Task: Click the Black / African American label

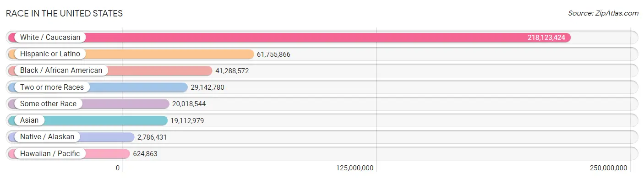Action: [61, 71]
